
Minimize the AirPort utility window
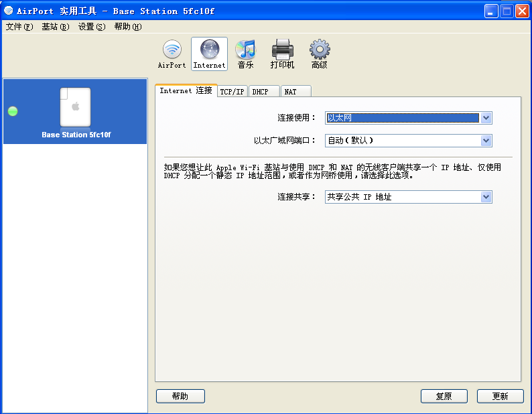(490, 11)
